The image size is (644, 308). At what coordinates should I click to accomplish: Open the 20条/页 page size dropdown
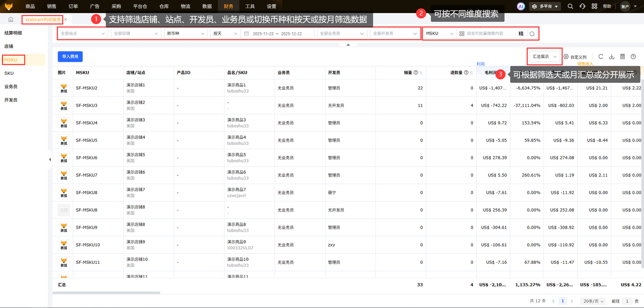[x=592, y=300]
